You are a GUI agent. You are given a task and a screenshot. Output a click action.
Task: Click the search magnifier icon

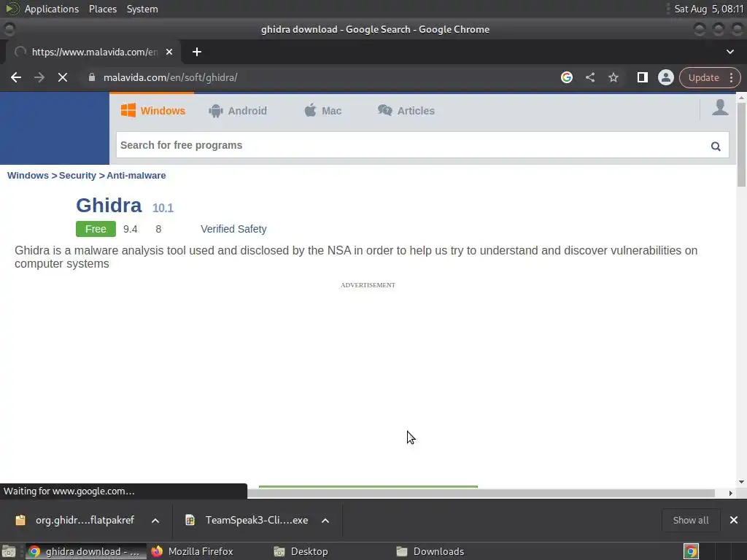pyautogui.click(x=716, y=146)
